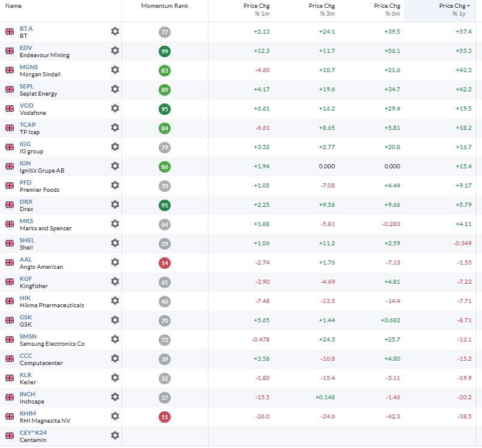The image size is (482, 448).
Task: Open INCH ticker link
Action: pyautogui.click(x=28, y=394)
